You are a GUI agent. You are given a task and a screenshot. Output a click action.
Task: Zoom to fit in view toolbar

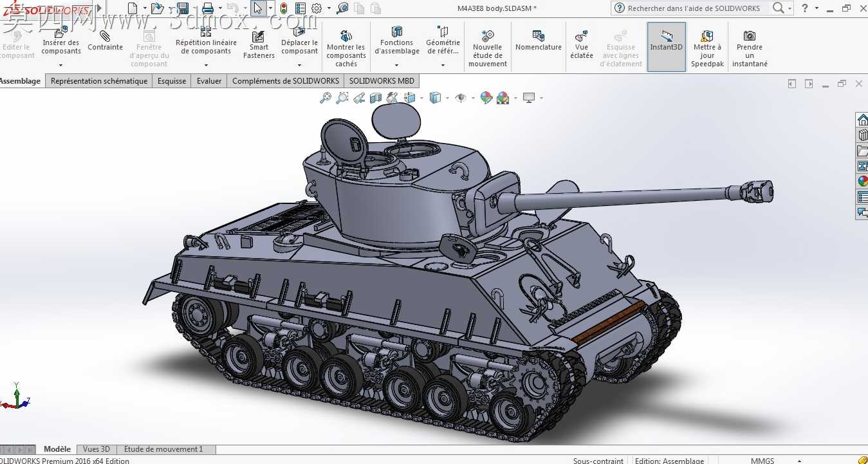326,98
